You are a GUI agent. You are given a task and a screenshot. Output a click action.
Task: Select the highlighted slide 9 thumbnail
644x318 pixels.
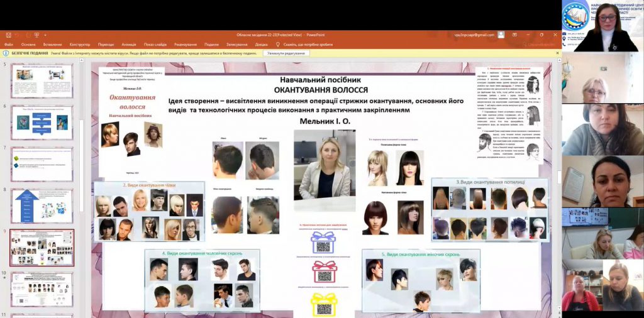tap(42, 248)
